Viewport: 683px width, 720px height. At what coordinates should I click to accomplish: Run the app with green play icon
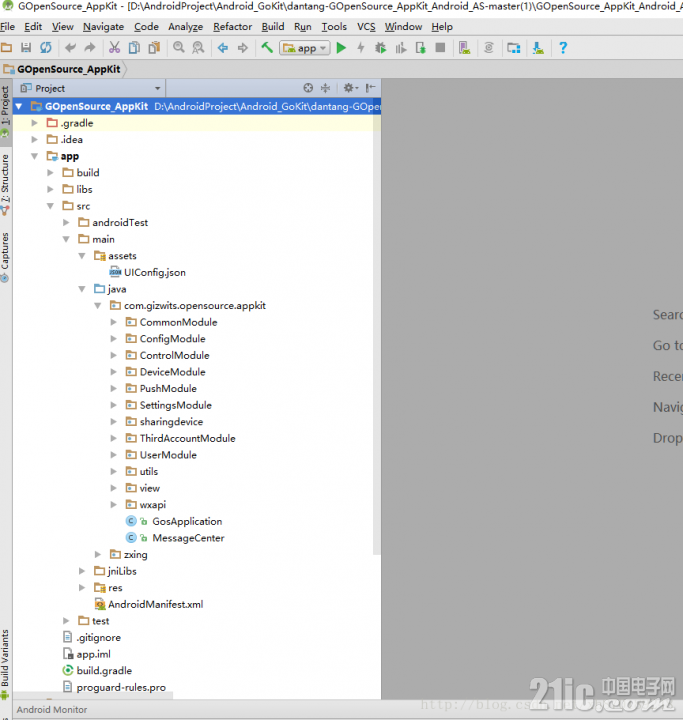click(x=341, y=48)
